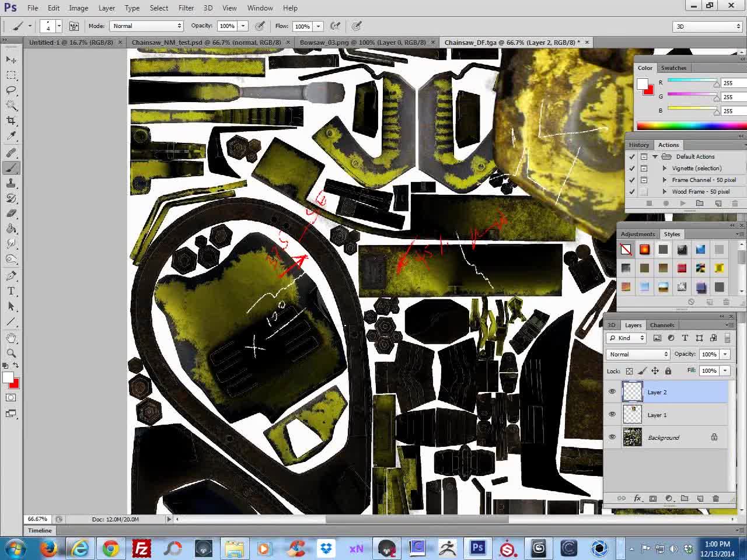Open the layer blend mode Normal dropdown
This screenshot has width=747, height=560.
(x=638, y=354)
